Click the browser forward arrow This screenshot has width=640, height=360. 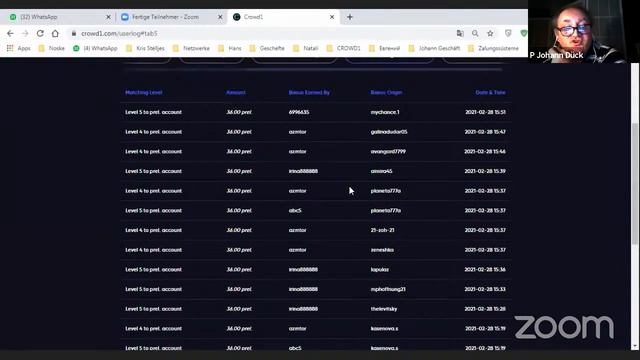(x=25, y=33)
